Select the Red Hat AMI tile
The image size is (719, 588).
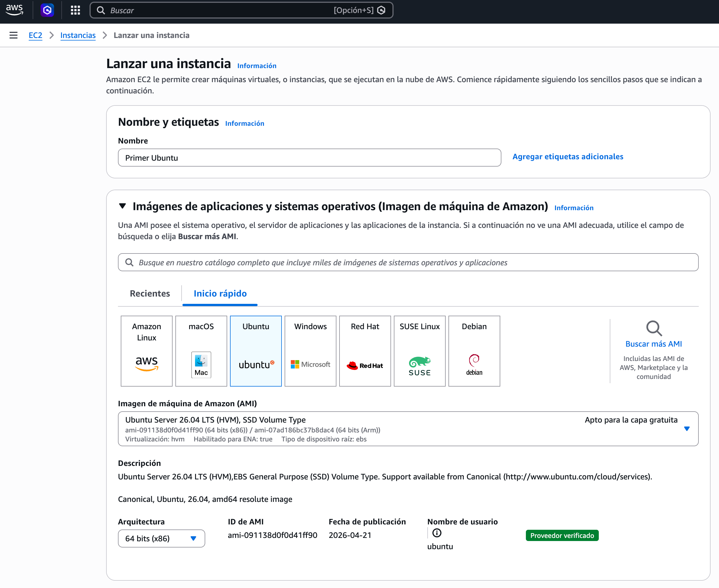point(365,351)
